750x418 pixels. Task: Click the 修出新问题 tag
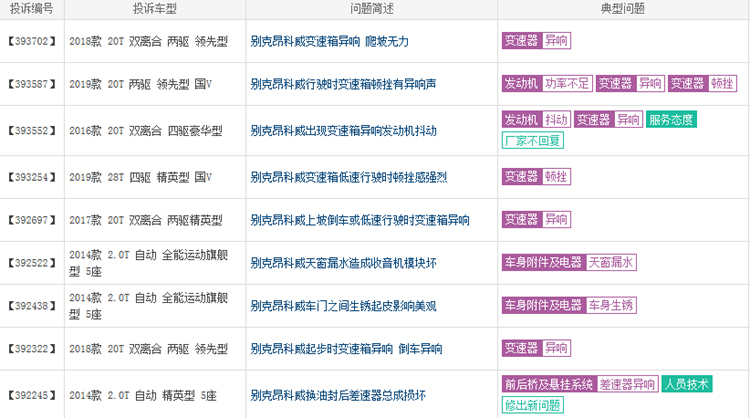click(533, 405)
